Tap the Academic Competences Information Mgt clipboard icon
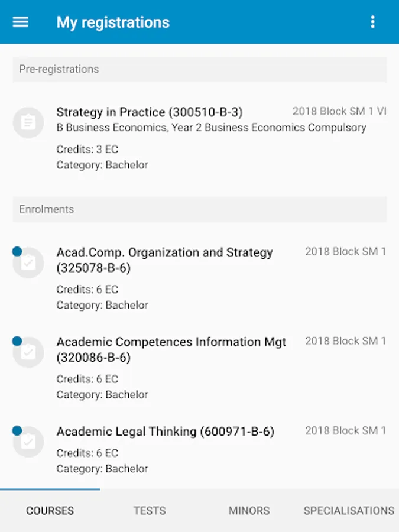Viewport: 399px width, 532px height. point(28,352)
